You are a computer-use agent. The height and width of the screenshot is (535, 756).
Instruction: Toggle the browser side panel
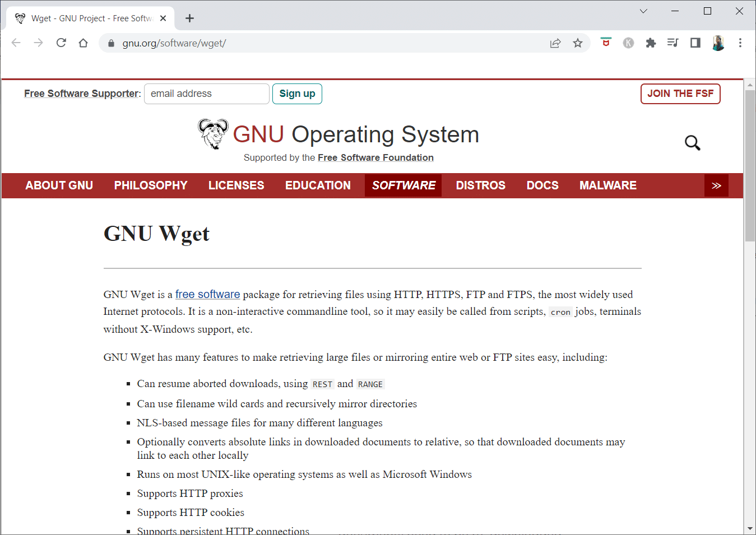[695, 43]
